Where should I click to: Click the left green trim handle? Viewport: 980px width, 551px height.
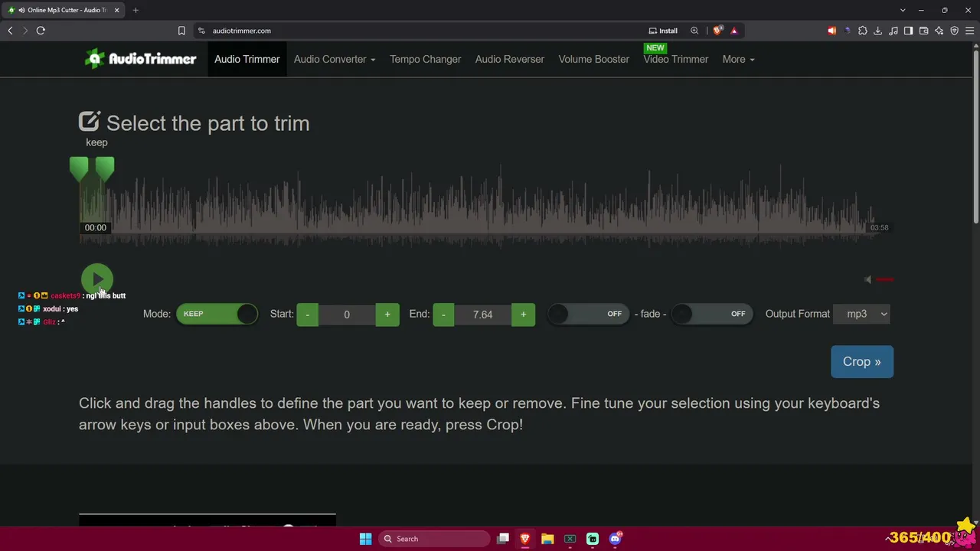(78, 168)
